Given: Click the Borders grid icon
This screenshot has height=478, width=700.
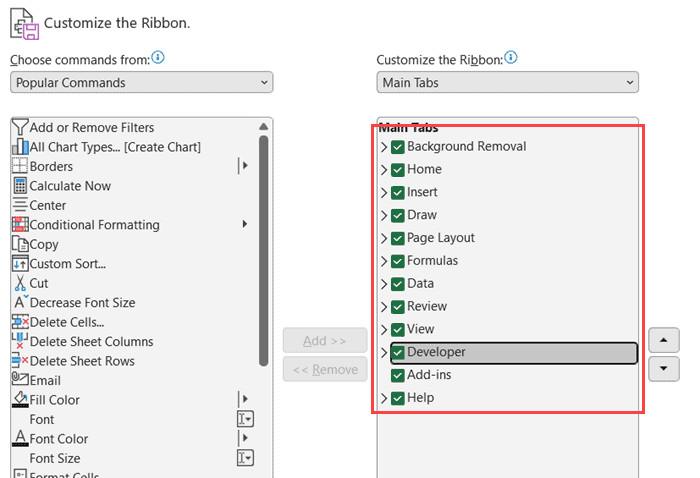Looking at the screenshot, I should (20, 166).
